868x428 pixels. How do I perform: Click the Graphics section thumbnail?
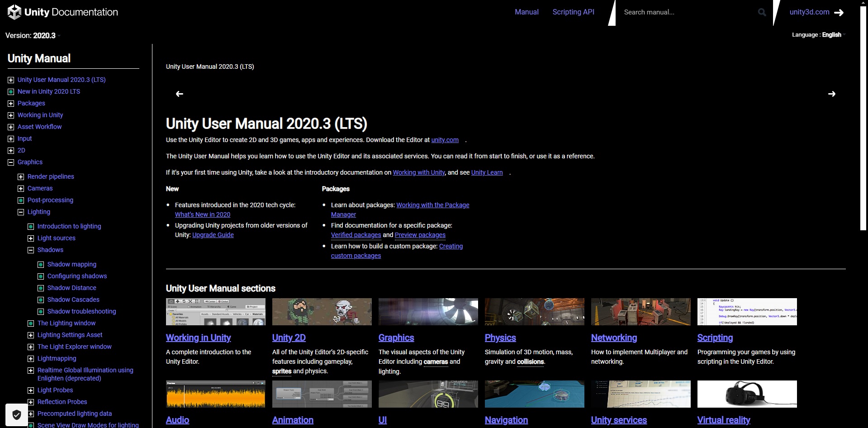coord(428,312)
